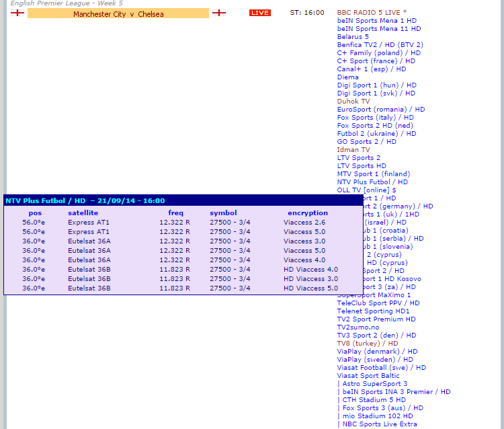Open the Diema channel link
This screenshot has height=429, width=504.
[x=348, y=77]
